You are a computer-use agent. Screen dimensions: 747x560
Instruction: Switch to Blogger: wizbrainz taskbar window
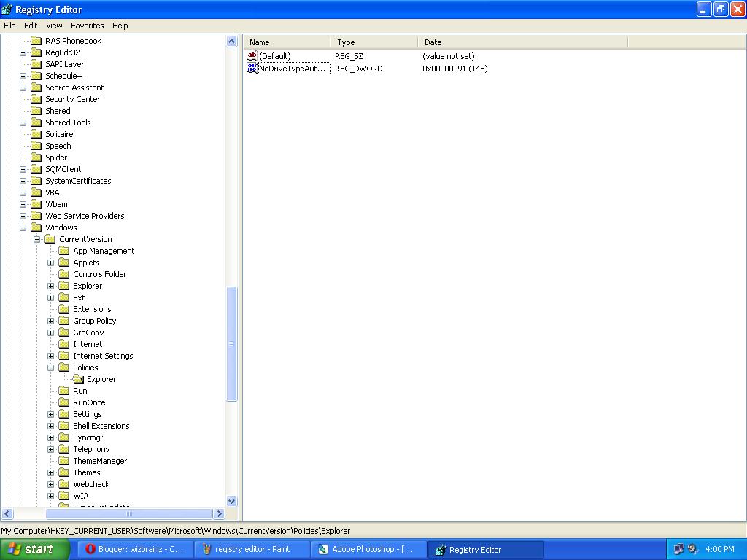[135, 549]
